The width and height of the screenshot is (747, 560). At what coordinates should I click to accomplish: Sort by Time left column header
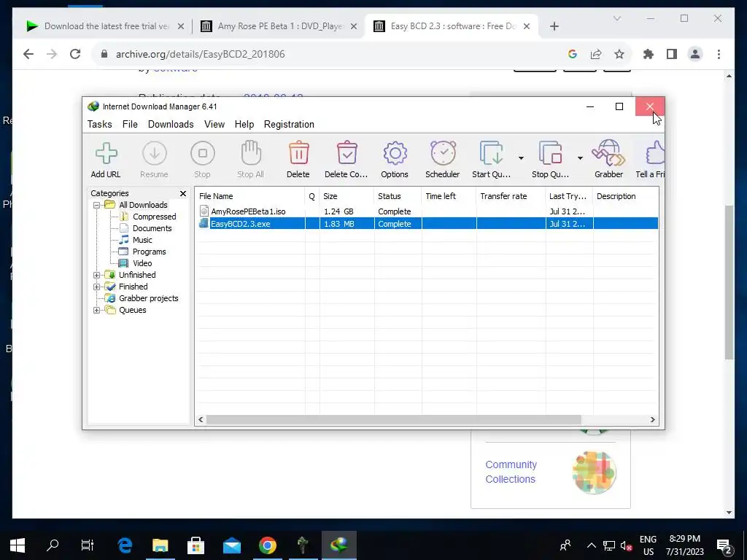point(449,196)
